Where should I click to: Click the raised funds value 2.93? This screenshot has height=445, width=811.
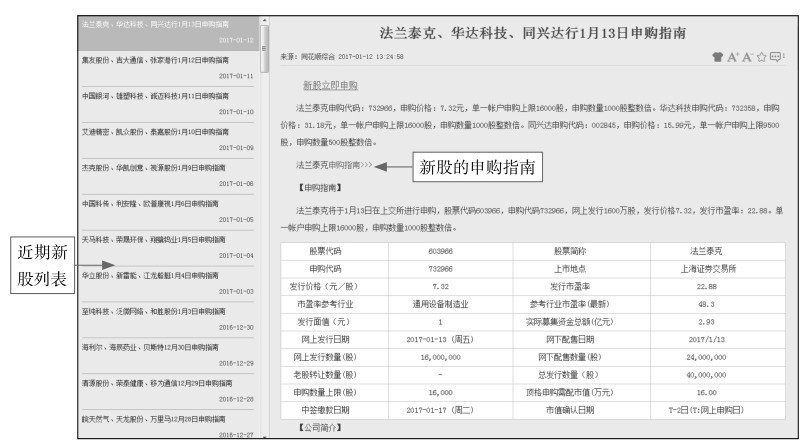(x=706, y=322)
